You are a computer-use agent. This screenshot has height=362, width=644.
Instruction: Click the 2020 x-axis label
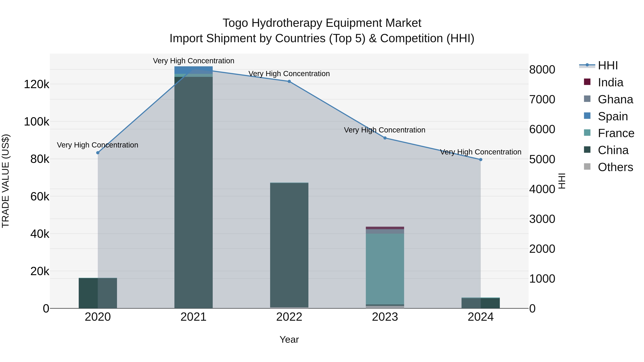98,317
